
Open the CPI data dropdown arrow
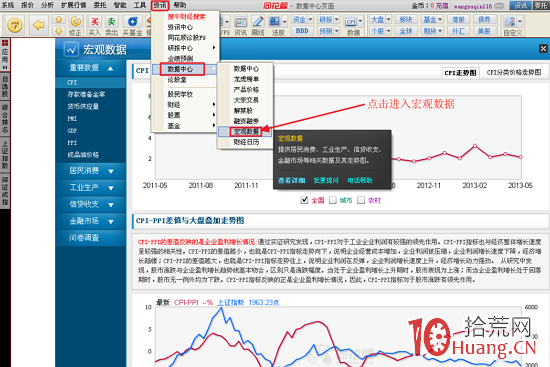point(361,21)
